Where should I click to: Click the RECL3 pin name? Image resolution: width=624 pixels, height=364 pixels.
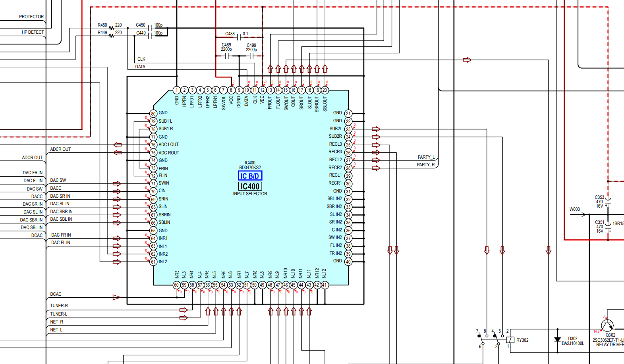click(336, 144)
